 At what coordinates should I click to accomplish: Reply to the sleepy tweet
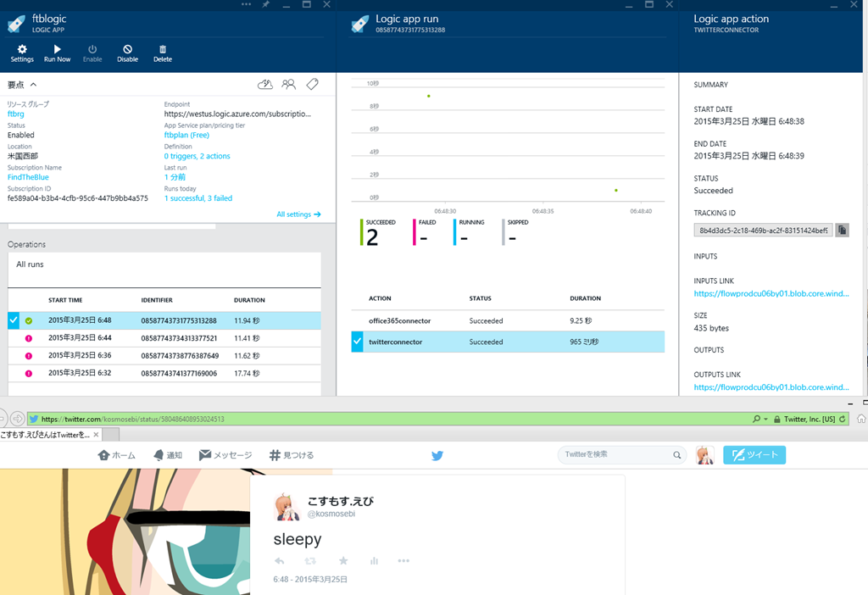pos(280,561)
